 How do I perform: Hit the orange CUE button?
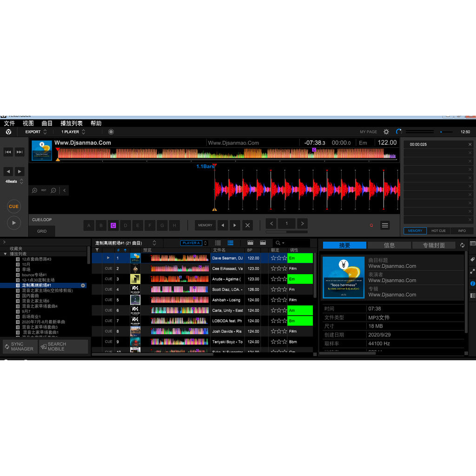tap(13, 206)
